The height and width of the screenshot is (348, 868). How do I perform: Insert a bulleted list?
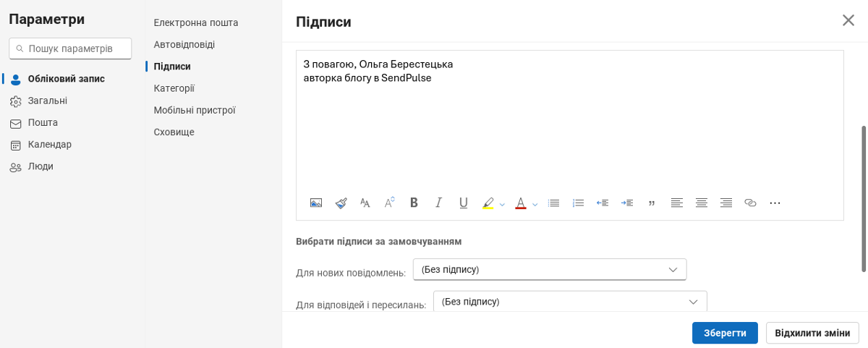pos(554,203)
